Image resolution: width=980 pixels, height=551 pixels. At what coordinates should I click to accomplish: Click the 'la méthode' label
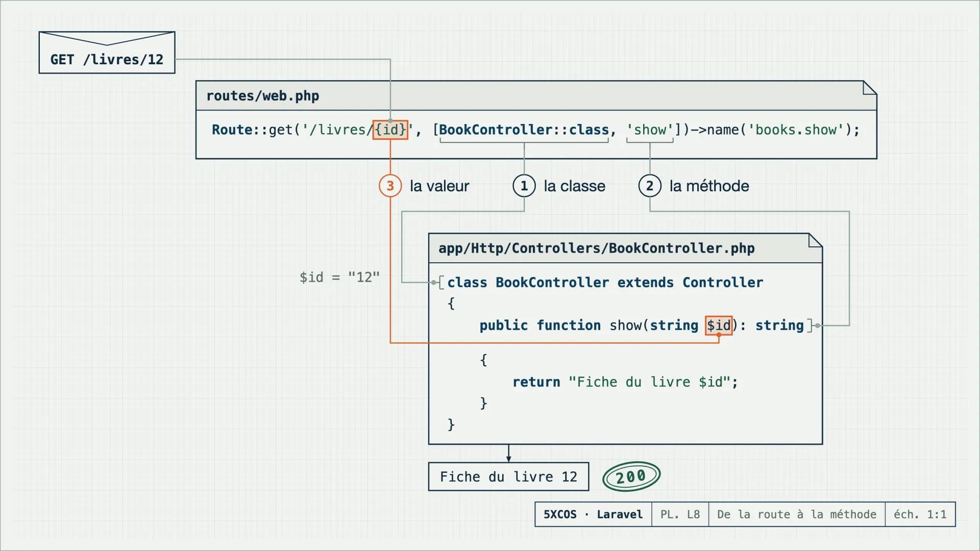tap(709, 186)
